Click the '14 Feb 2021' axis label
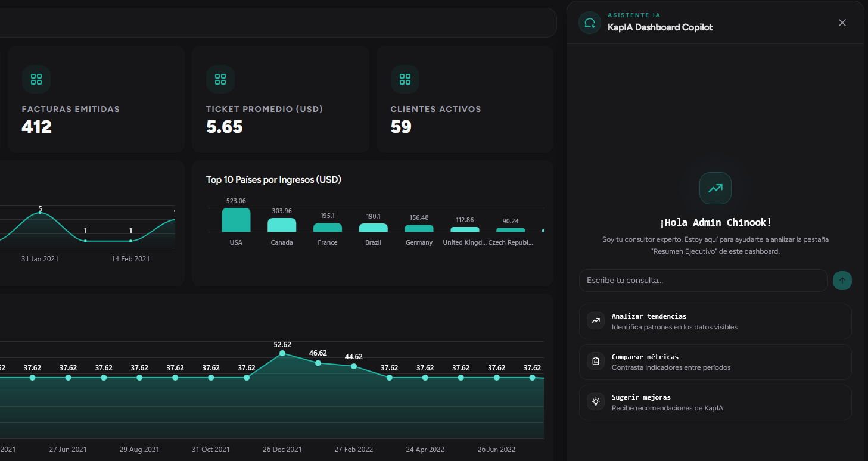 pos(131,259)
